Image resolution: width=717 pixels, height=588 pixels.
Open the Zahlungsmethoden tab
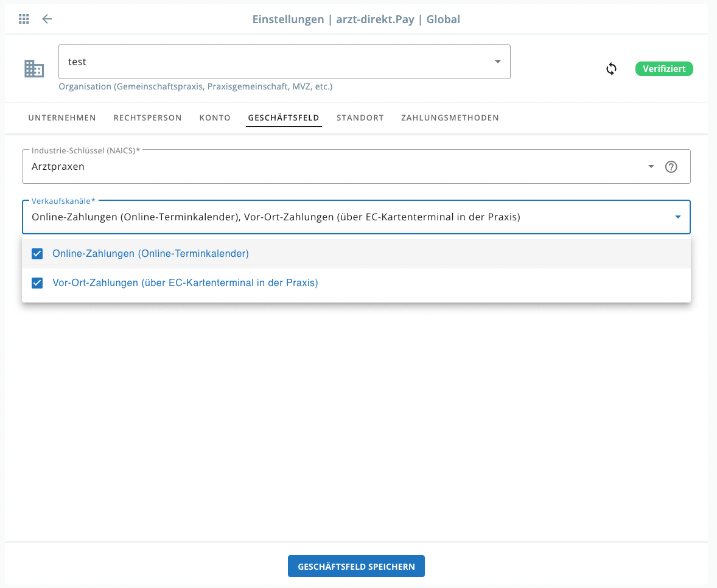450,118
